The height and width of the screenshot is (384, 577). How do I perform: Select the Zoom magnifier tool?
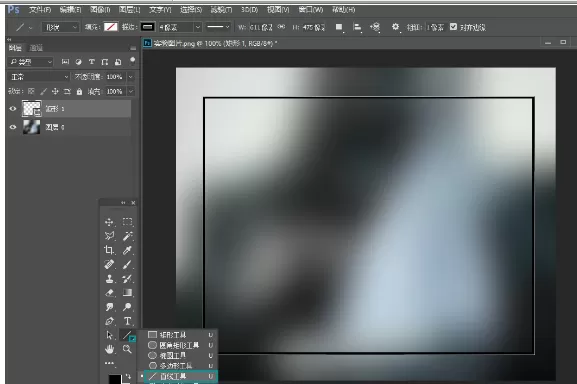click(x=127, y=349)
